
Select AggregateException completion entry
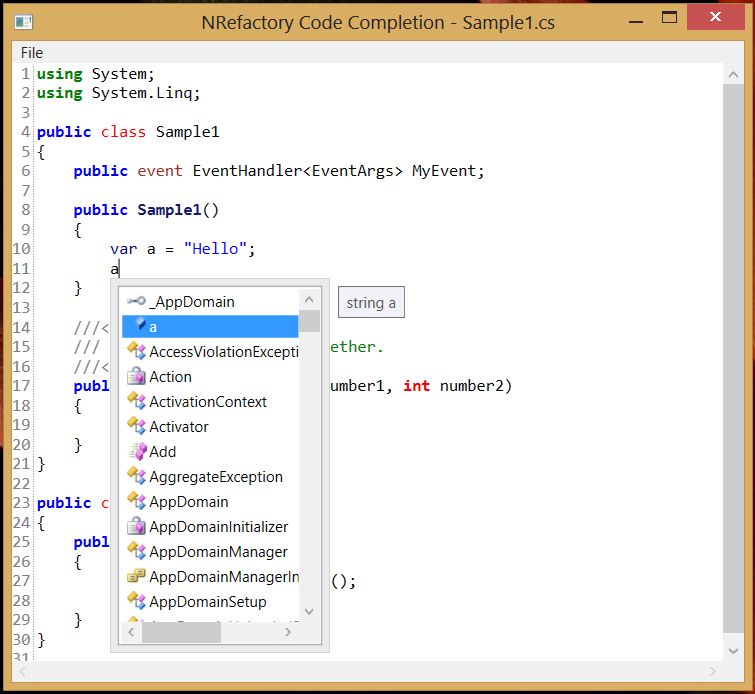210,477
